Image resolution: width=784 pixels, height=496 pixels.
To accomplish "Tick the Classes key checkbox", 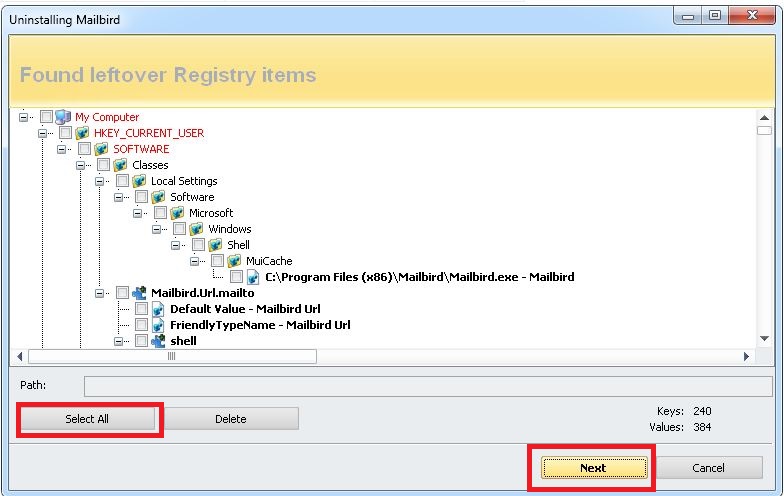I will (103, 164).
